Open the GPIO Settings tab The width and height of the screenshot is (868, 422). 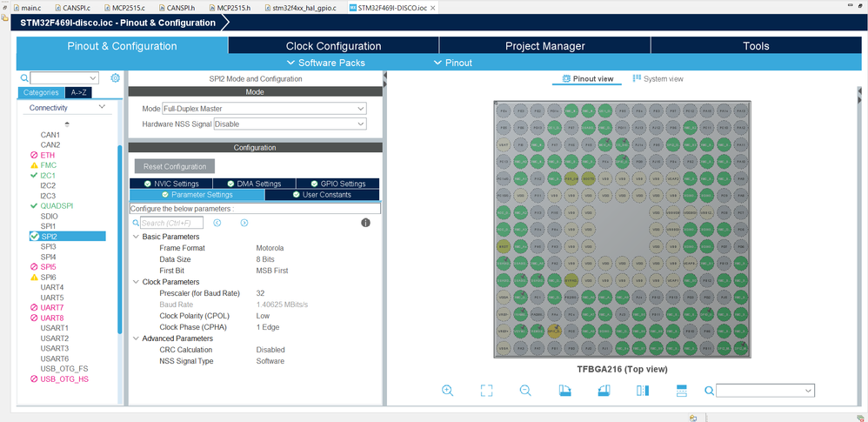pos(337,184)
